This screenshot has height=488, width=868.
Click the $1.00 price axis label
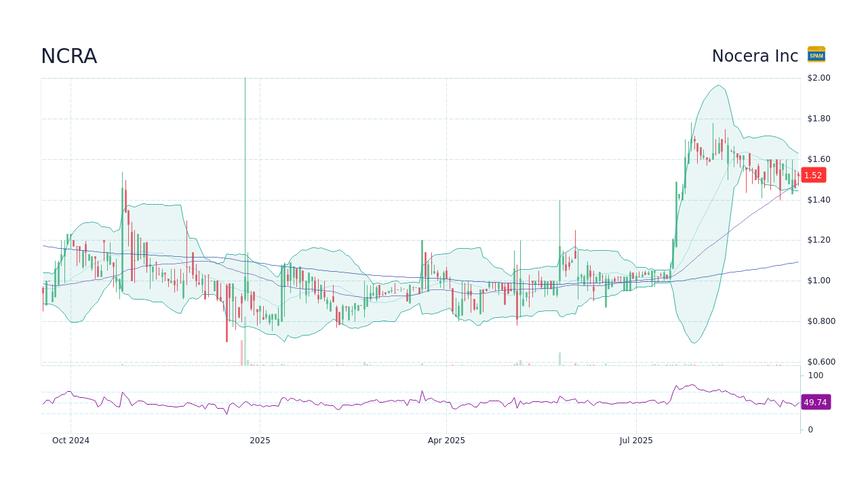818,281
